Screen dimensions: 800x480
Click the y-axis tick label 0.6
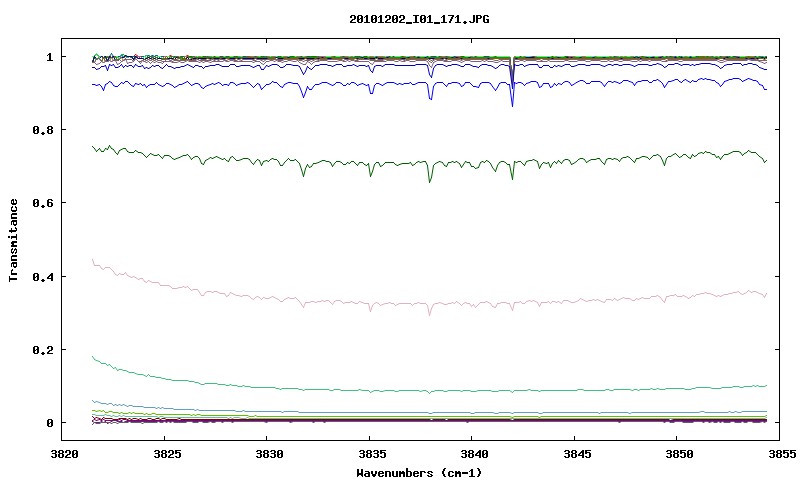(43, 203)
